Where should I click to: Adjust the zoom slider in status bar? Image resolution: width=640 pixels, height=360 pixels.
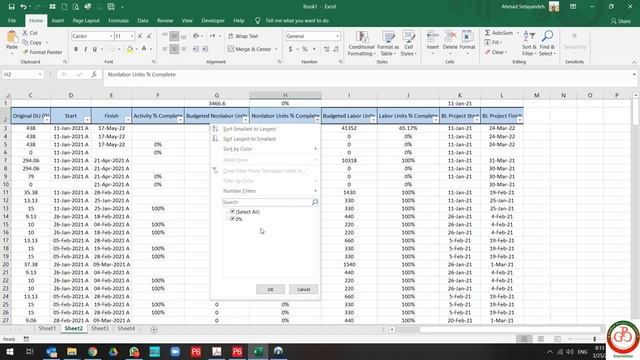click(x=595, y=339)
